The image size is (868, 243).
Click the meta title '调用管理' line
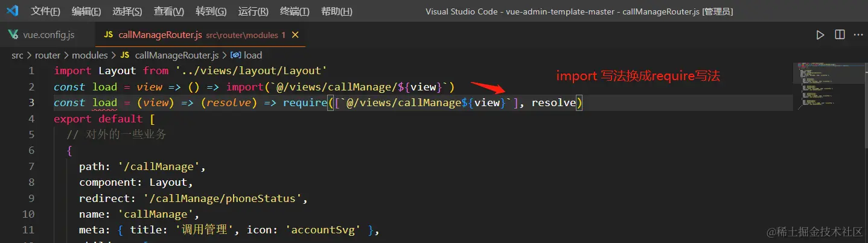pos(229,230)
